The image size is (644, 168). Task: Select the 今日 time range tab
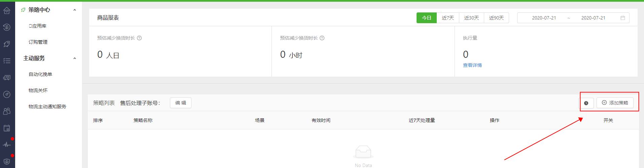click(x=427, y=18)
